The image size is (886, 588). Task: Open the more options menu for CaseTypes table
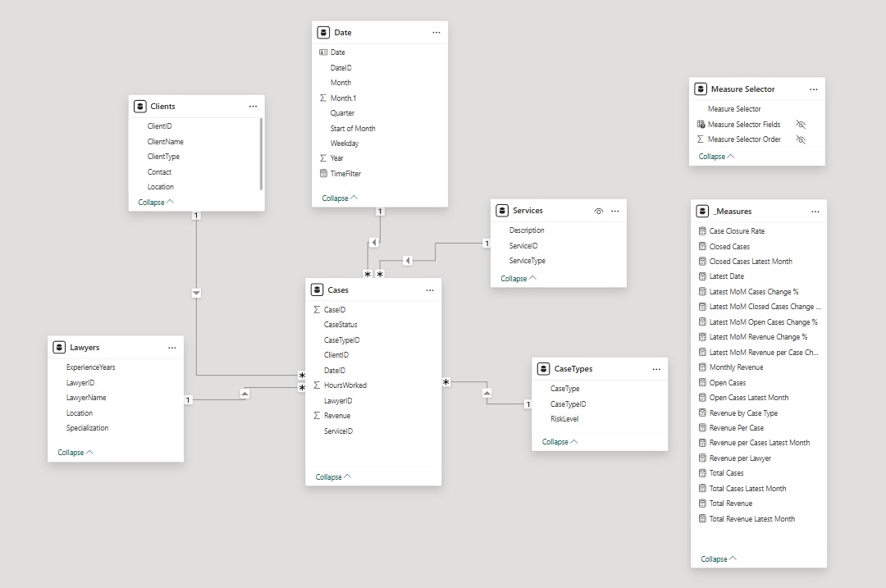656,369
